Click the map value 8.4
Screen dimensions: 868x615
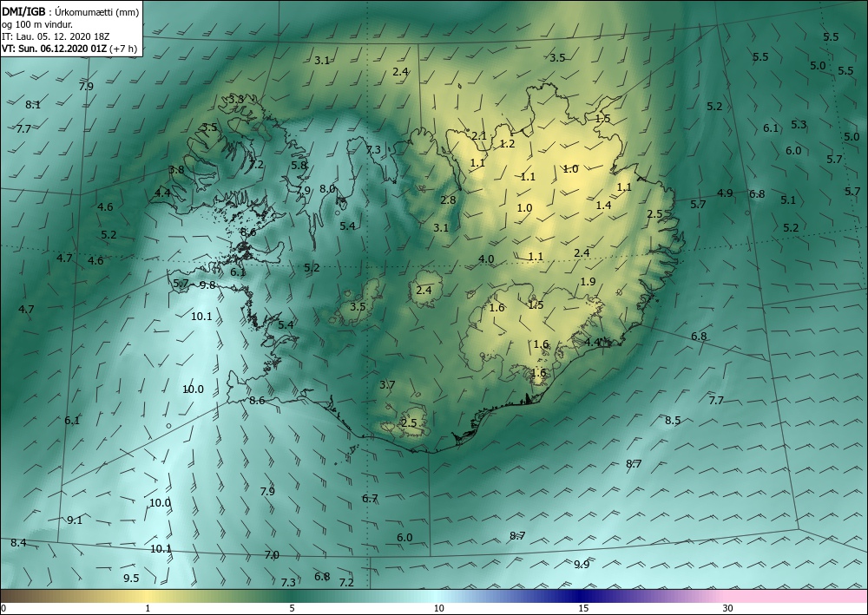18,543
